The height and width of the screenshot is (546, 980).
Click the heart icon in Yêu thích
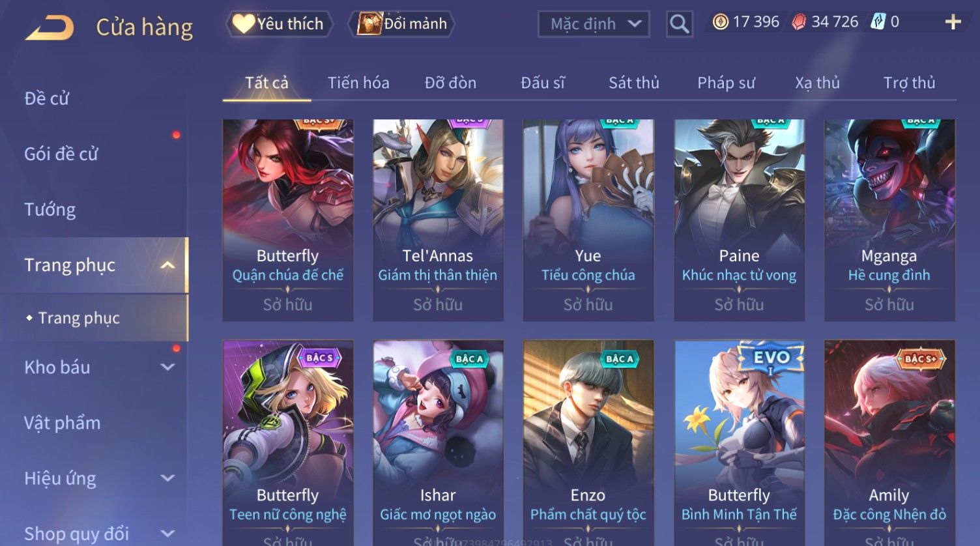click(244, 23)
